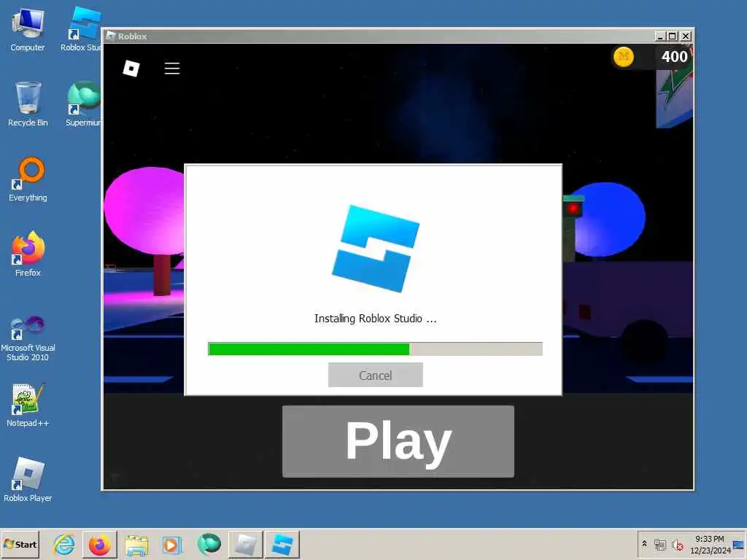The height and width of the screenshot is (560, 747).
Task: Open Windows Explorer folder in taskbar
Action: (136, 544)
